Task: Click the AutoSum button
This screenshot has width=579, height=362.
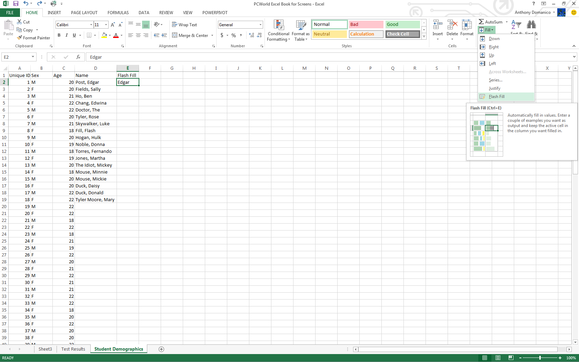Action: [491, 22]
